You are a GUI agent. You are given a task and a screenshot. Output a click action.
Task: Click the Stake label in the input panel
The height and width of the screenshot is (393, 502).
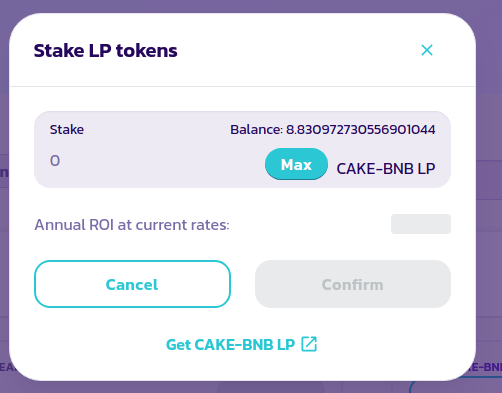coord(67,129)
